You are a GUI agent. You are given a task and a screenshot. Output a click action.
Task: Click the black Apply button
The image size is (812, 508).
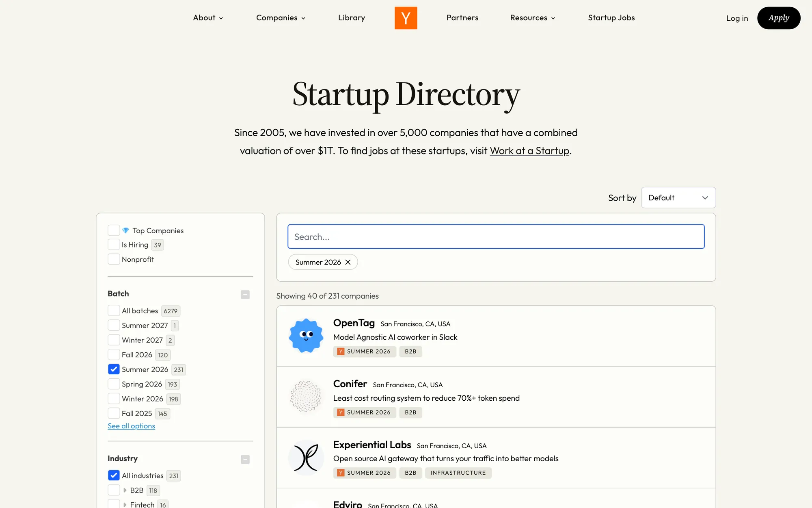[x=779, y=18]
